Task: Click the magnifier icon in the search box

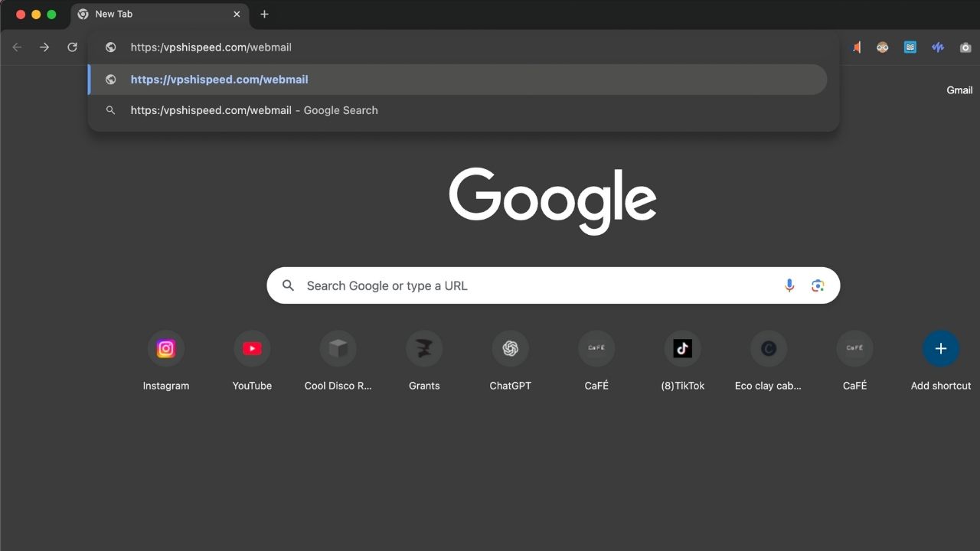Action: point(288,285)
